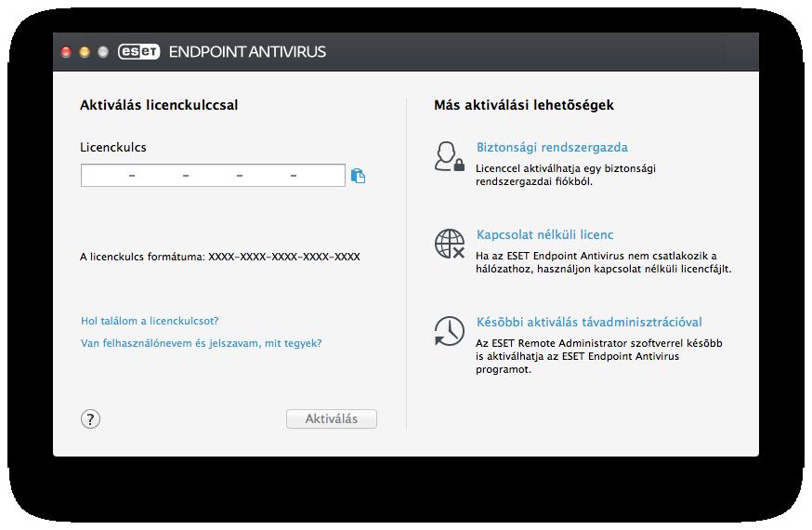Choose Kapcsolat nélküli licenc option

pos(544,234)
